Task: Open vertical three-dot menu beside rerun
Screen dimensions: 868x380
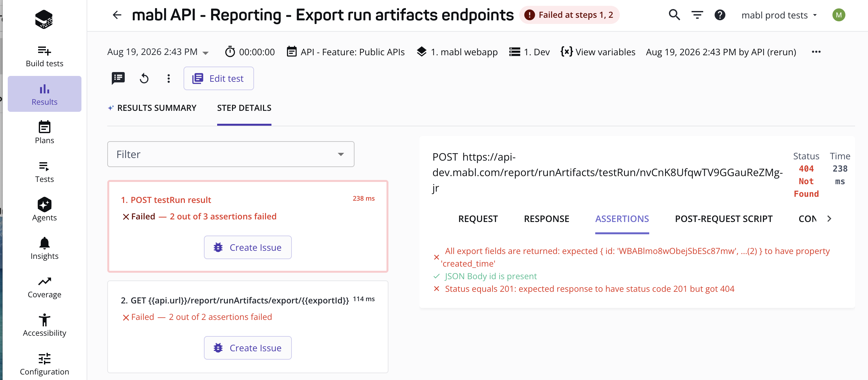Action: point(168,79)
